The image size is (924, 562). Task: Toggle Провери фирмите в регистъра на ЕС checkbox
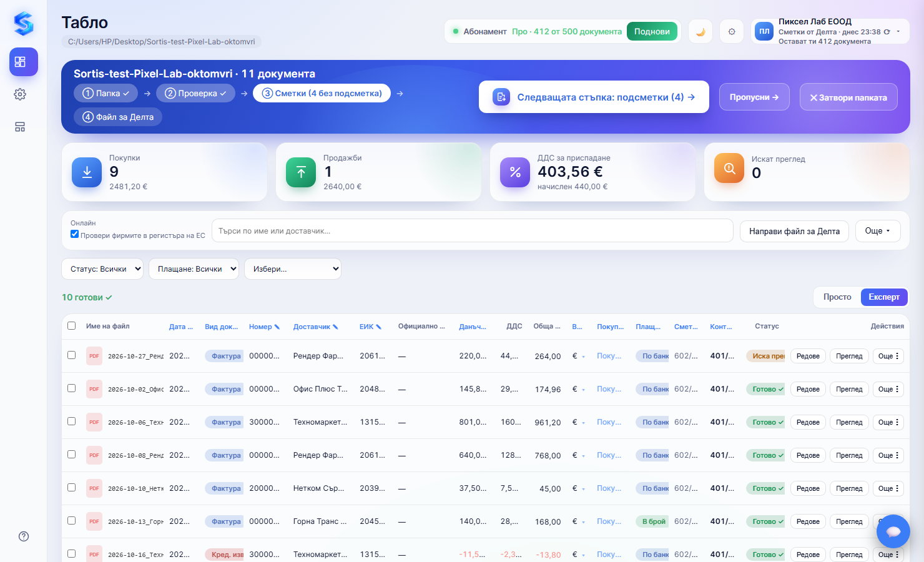pyautogui.click(x=74, y=234)
